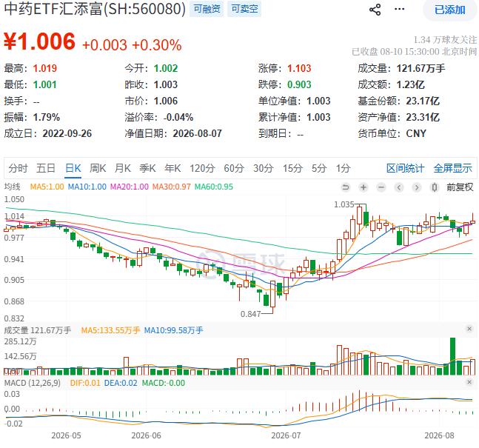Pan chart right with the arrow icon

[x=416, y=187]
